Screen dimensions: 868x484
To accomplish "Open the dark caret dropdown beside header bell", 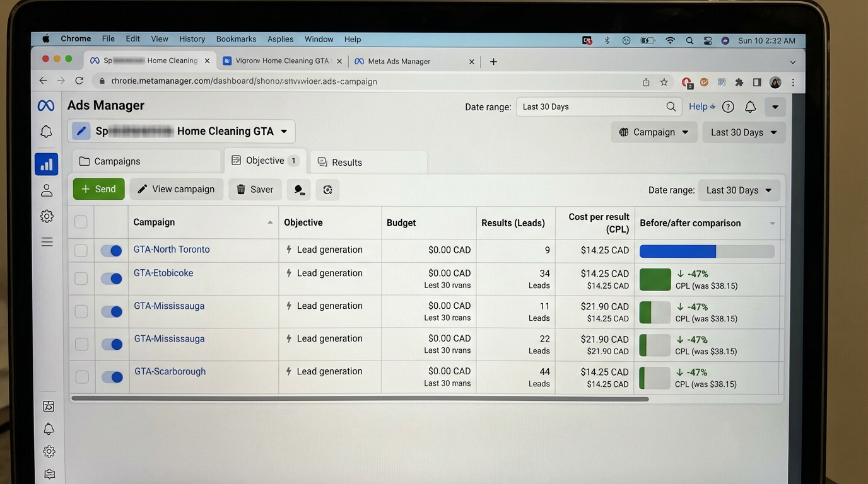I will 775,107.
